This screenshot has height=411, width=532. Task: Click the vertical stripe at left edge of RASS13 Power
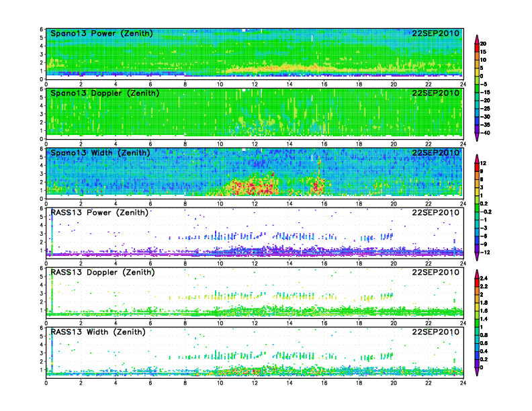click(x=52, y=234)
